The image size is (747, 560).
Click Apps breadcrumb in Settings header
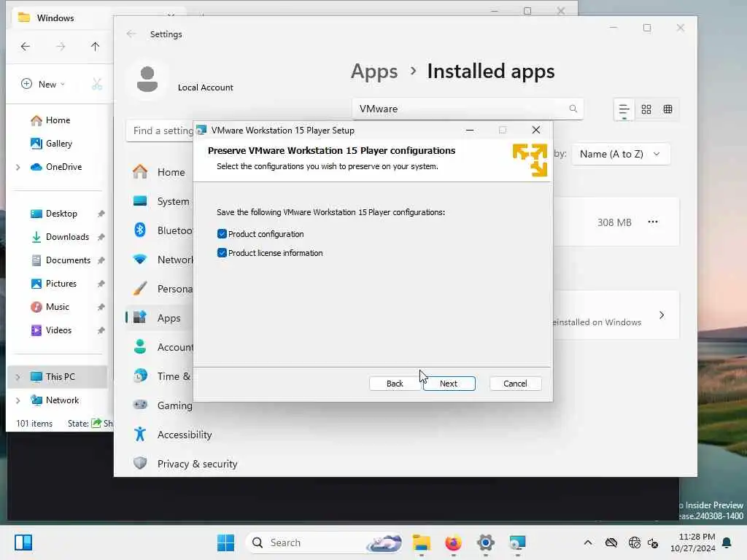(x=374, y=71)
